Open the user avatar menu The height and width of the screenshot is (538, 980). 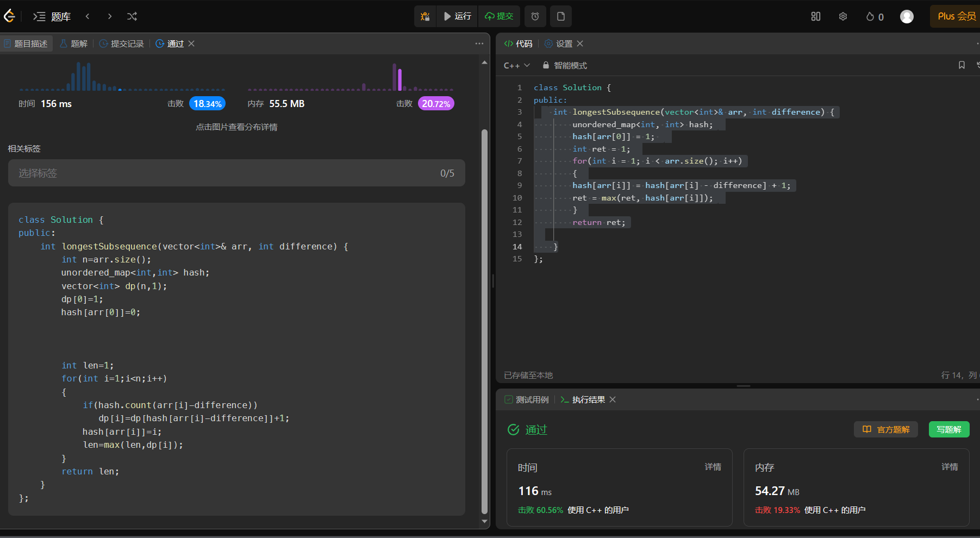click(x=907, y=17)
